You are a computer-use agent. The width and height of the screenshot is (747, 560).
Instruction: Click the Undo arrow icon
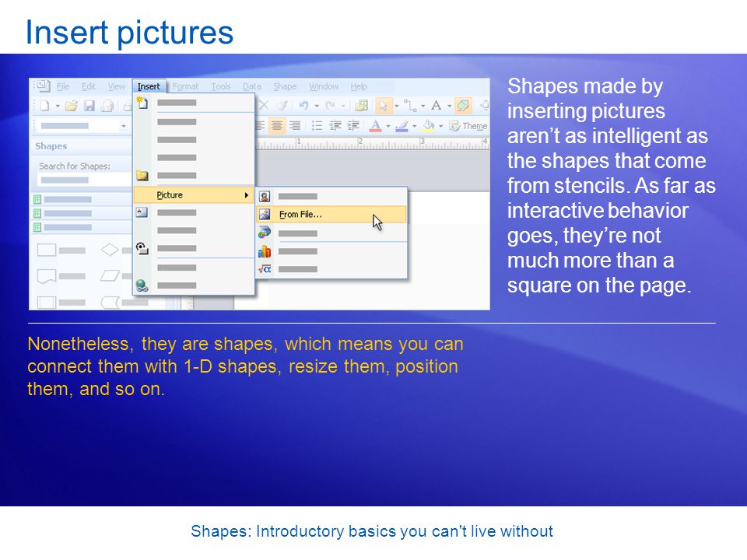[x=303, y=105]
